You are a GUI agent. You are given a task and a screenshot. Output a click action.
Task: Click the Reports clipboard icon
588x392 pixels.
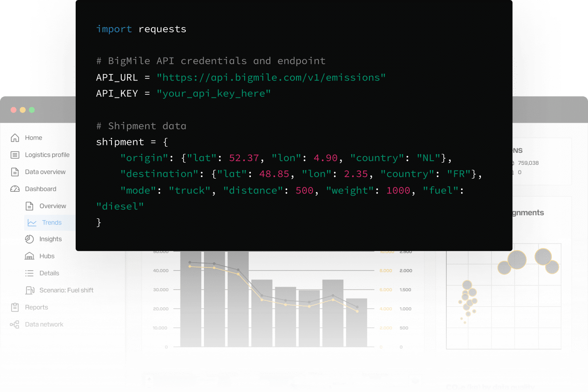tap(15, 307)
